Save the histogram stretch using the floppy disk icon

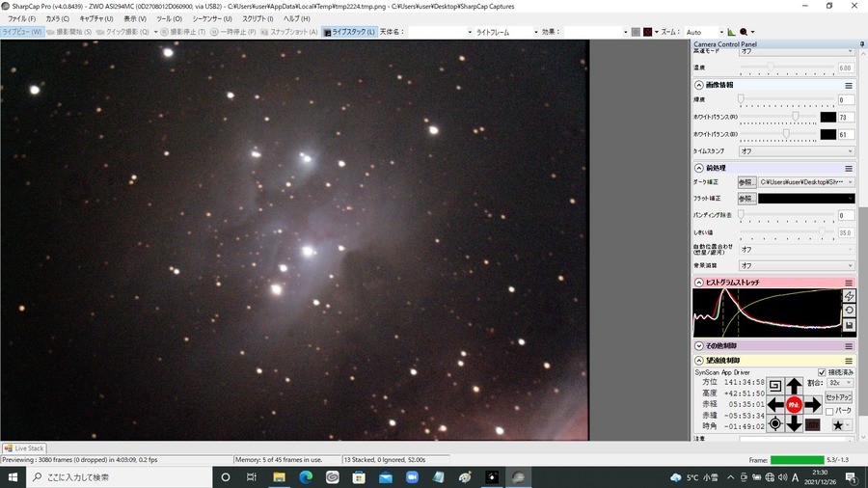tap(849, 325)
